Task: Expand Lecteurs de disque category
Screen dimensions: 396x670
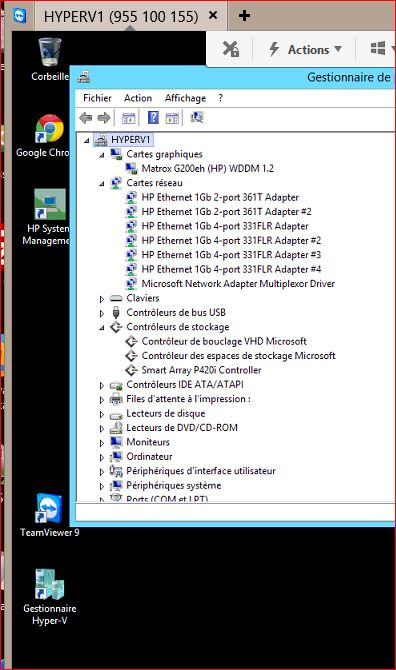Action: coord(102,414)
